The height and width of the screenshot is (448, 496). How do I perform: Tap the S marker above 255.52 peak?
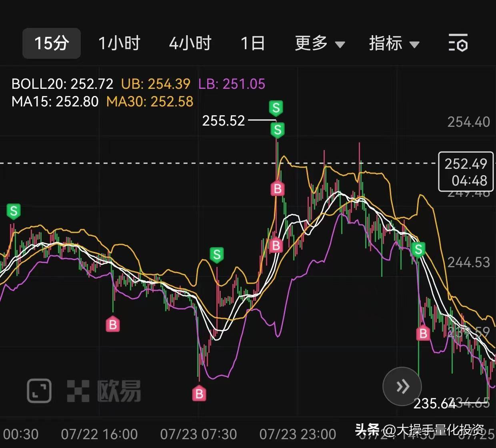(276, 108)
